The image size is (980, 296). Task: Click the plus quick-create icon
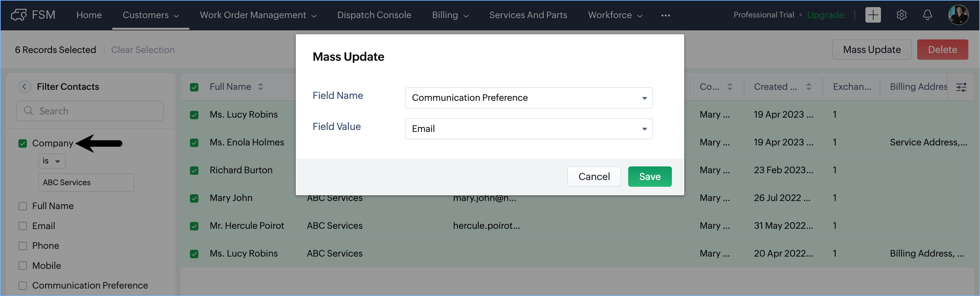[873, 15]
